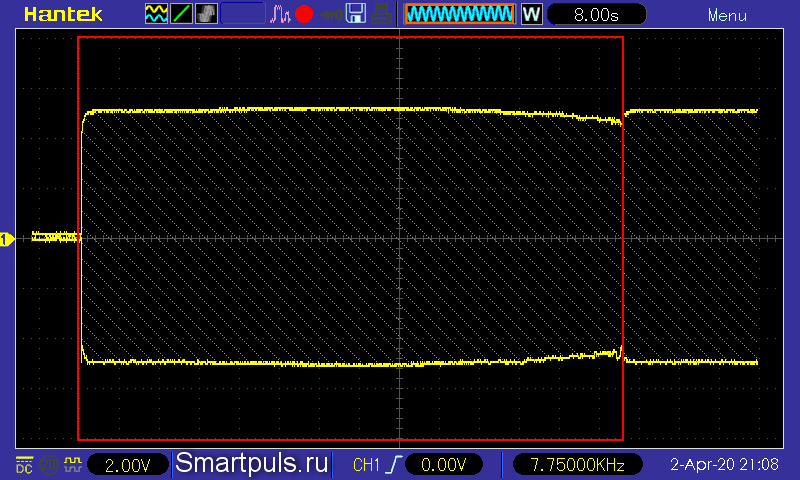This screenshot has width=800, height=480.
Task: Click the waveform memory overview bar
Action: coord(460,14)
